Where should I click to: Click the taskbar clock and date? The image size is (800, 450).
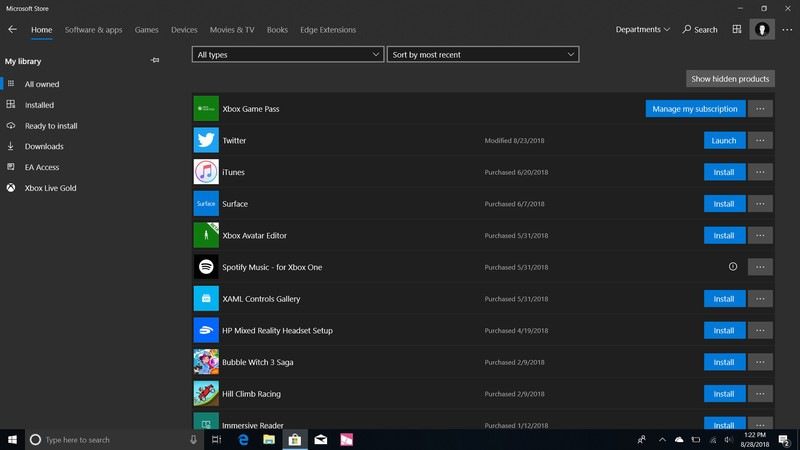point(755,440)
